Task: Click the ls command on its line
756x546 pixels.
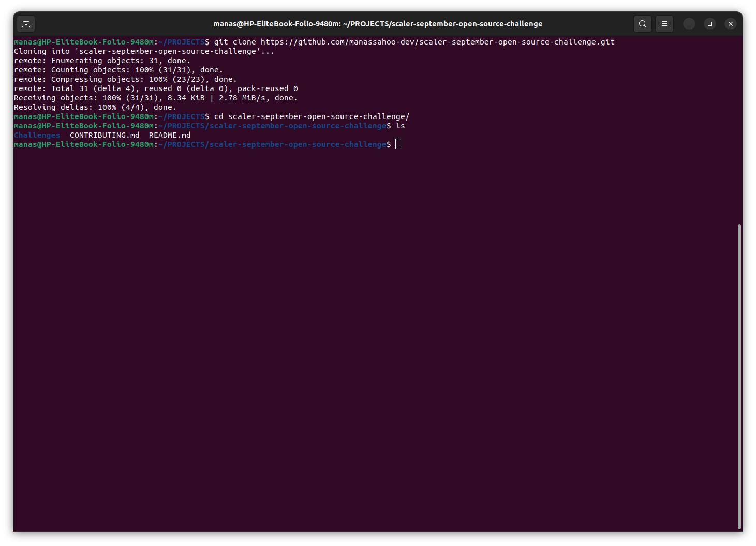Action: pyautogui.click(x=402, y=125)
